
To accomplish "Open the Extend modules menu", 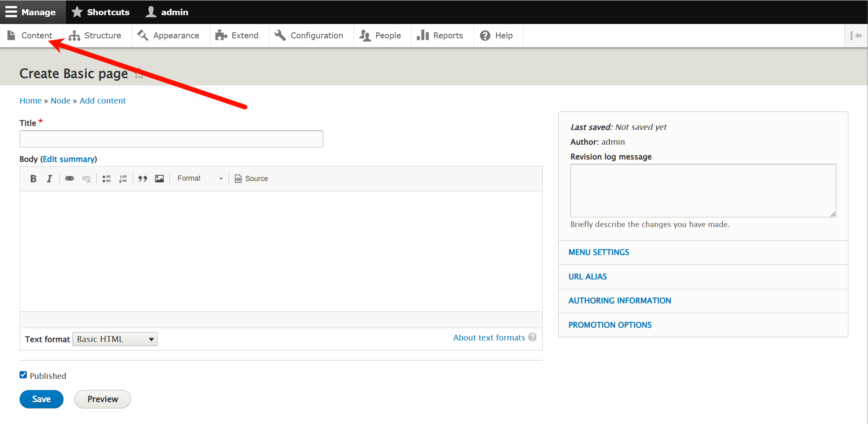I will 239,36.
